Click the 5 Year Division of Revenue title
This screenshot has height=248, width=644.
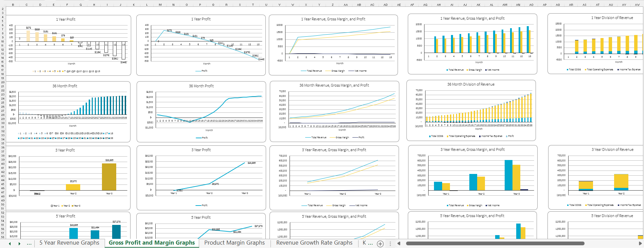[x=612, y=216]
